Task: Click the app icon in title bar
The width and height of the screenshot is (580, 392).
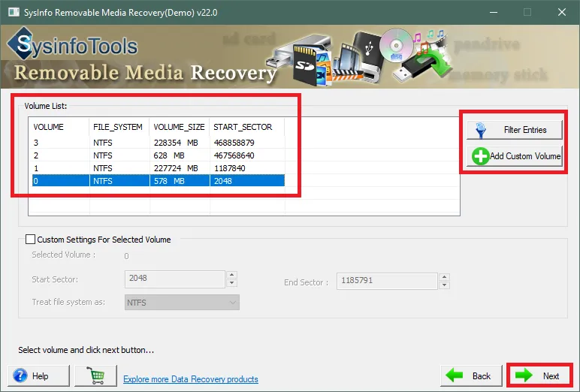Action: (14, 12)
